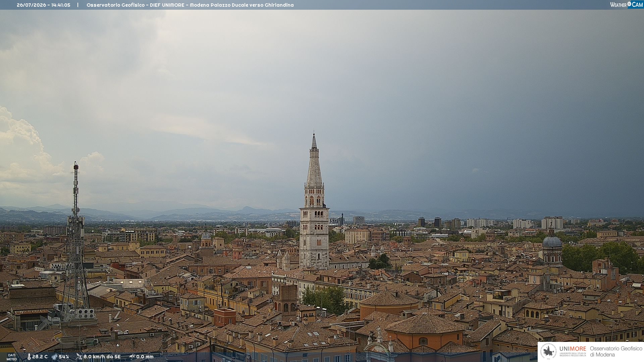This screenshot has height=362, width=644.
Task: Click the DATI METEO label
Action: (12, 357)
